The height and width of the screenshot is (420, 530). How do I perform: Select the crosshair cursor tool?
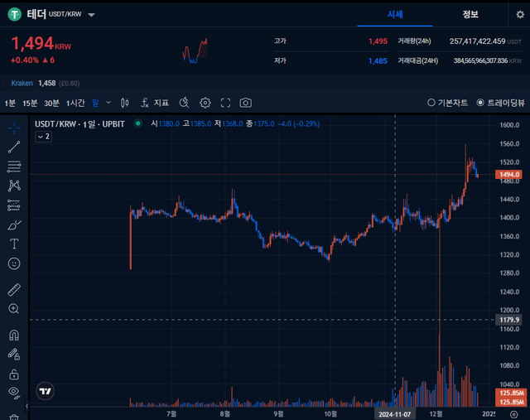pyautogui.click(x=14, y=128)
